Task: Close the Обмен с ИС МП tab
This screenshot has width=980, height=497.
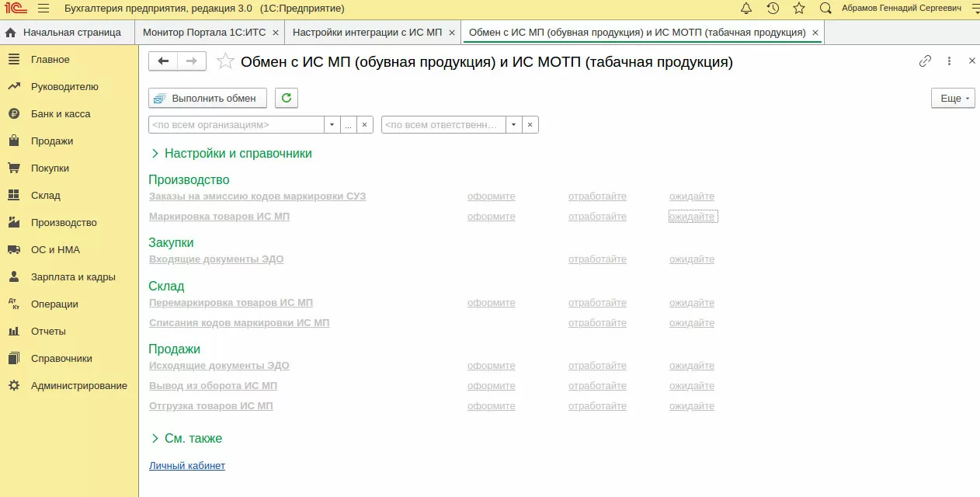Action: (x=815, y=33)
